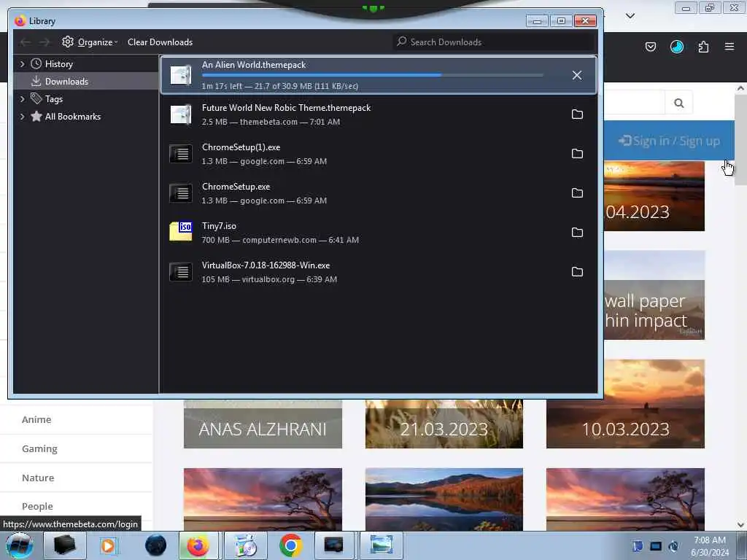Viewport: 747px width, 560px height.
Task: Open media player taskbar icon
Action: point(109,545)
